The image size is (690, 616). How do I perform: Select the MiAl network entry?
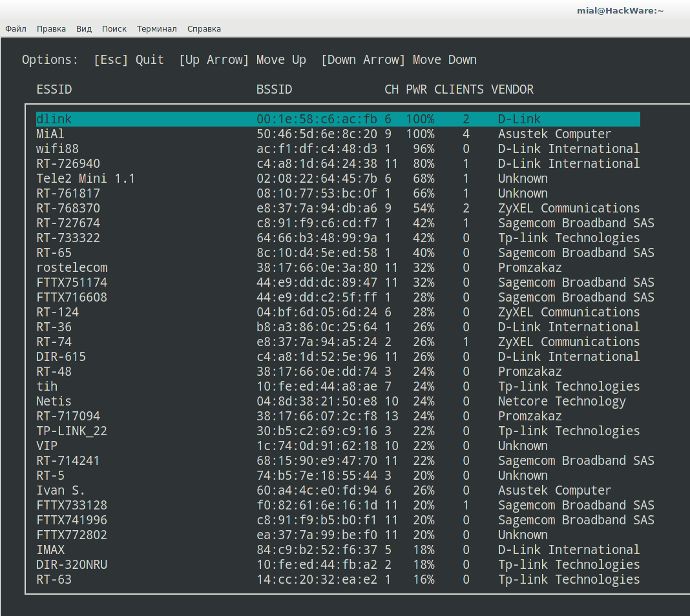50,134
